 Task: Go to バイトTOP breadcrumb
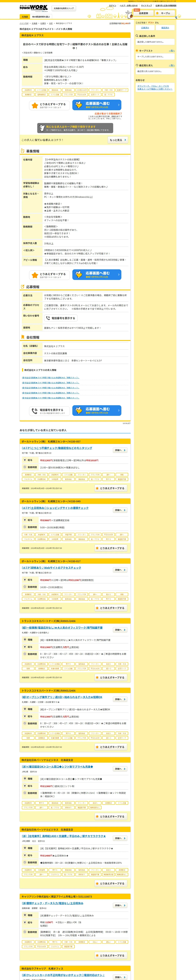coord(24,23)
